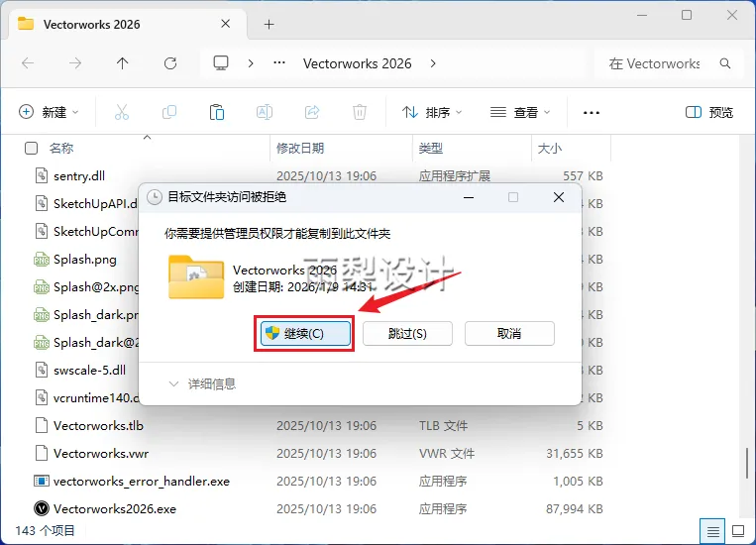
Task: Go forward with the right arrow
Action: (75, 63)
